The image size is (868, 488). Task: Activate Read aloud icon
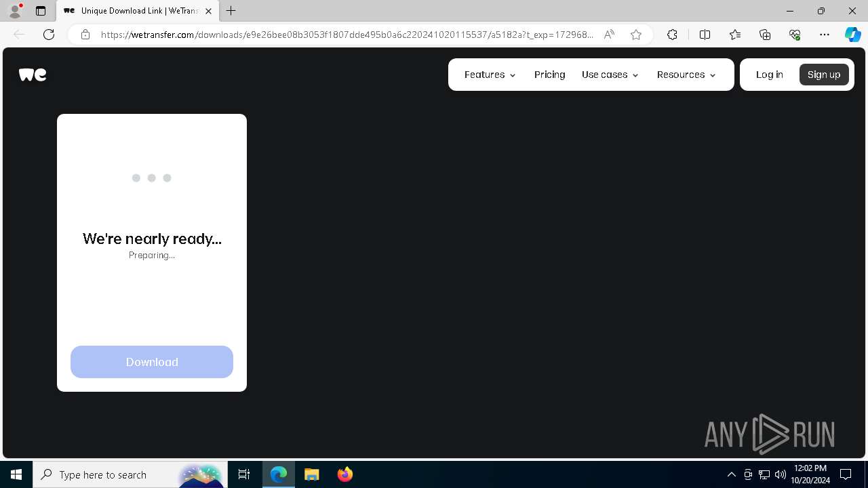click(609, 35)
